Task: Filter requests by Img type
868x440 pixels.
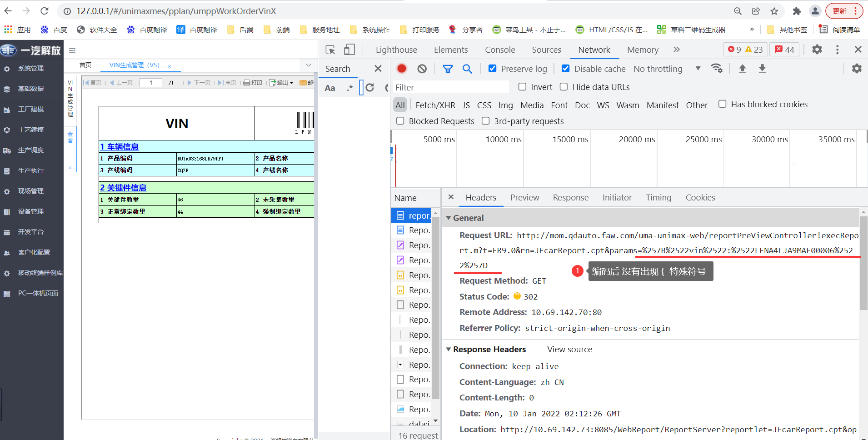Action: tap(505, 105)
